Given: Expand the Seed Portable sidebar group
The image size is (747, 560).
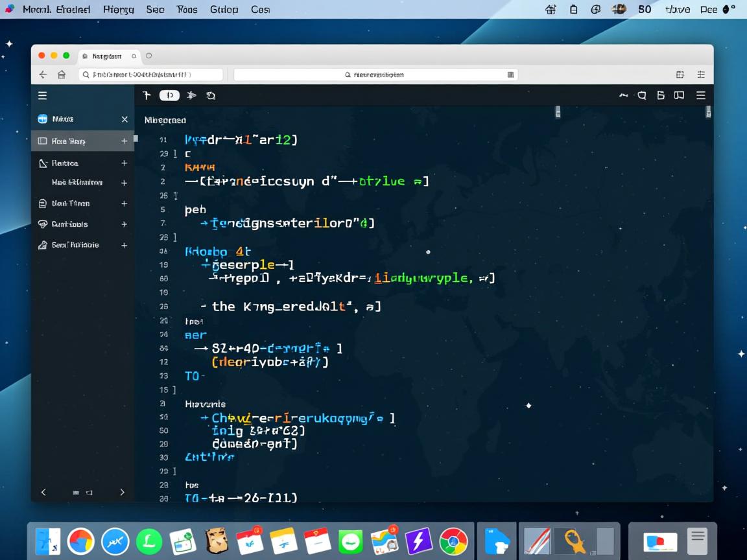Looking at the screenshot, I should pos(124,245).
